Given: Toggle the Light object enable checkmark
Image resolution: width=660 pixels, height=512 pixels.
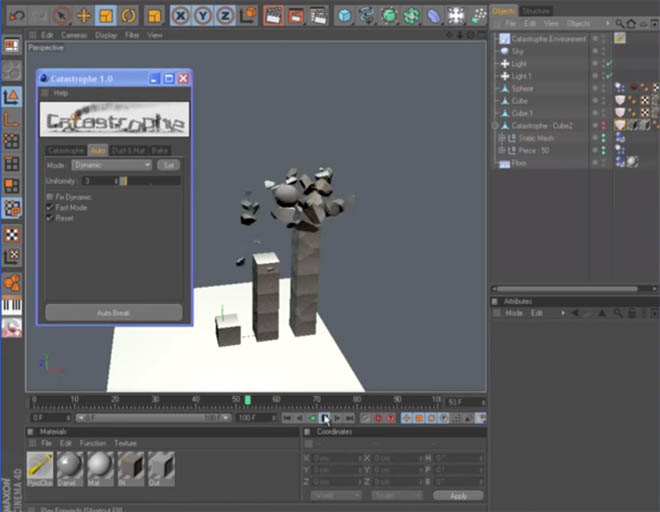Looking at the screenshot, I should [x=609, y=64].
